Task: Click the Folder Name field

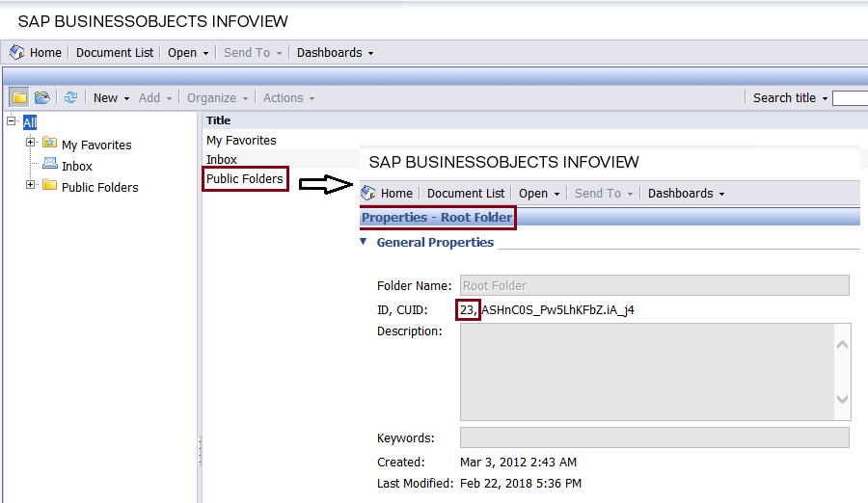Action: (x=654, y=285)
